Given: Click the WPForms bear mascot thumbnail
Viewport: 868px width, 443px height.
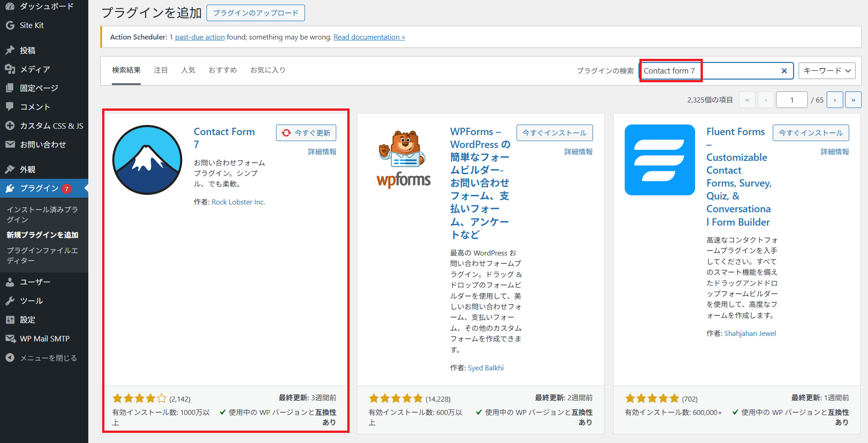Looking at the screenshot, I should 404,159.
